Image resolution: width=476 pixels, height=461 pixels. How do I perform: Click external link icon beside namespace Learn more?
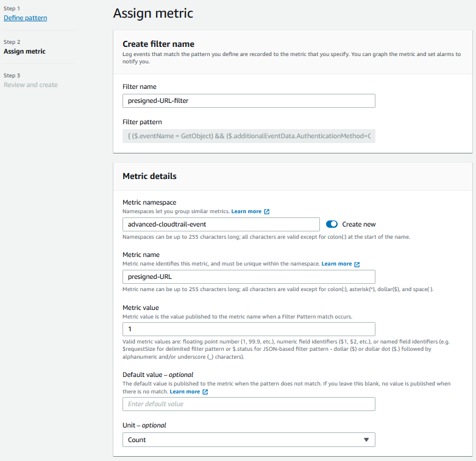266,212
